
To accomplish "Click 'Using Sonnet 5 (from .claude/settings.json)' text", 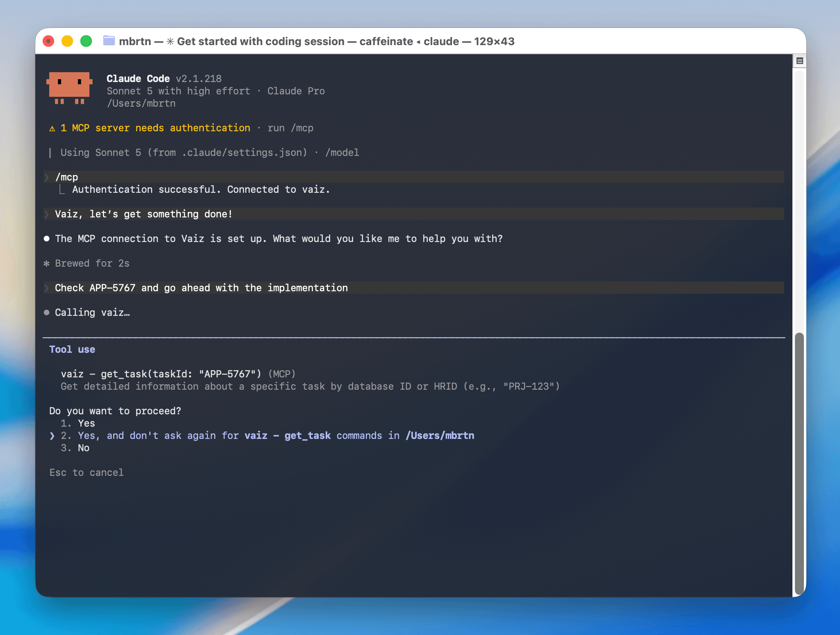I will 184,153.
